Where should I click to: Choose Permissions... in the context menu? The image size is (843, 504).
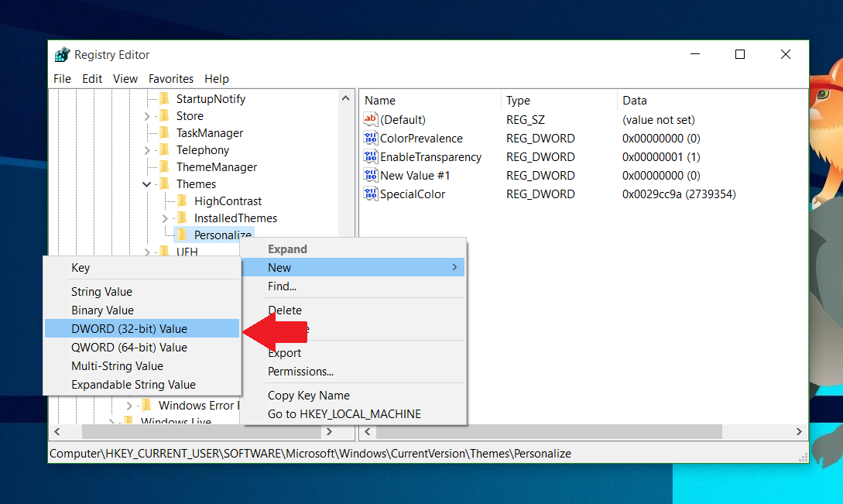tap(355, 371)
